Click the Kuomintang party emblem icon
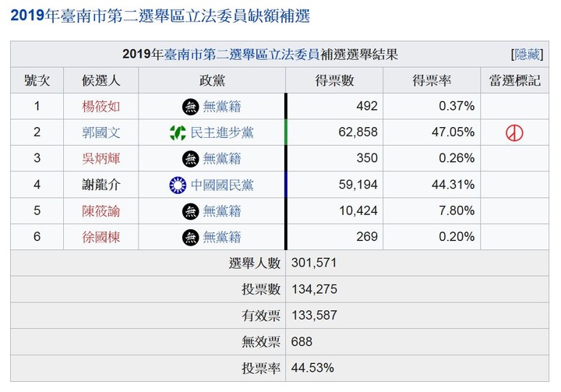 pyautogui.click(x=178, y=185)
